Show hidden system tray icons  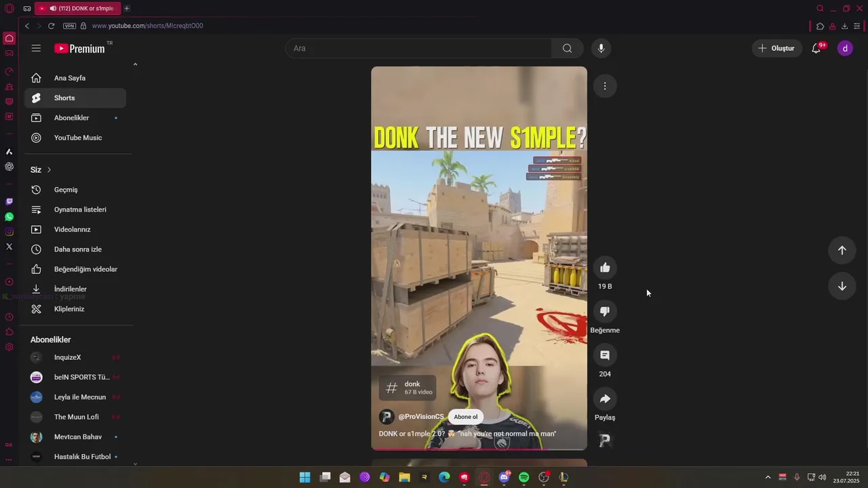(x=768, y=477)
